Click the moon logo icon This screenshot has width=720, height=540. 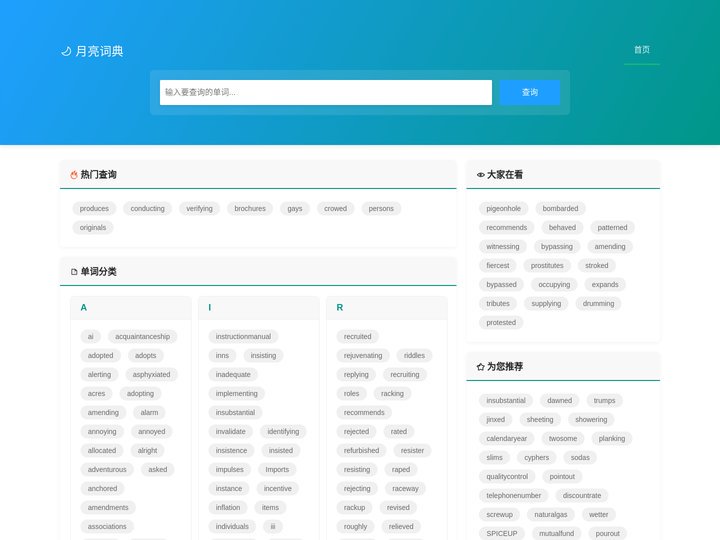point(66,51)
